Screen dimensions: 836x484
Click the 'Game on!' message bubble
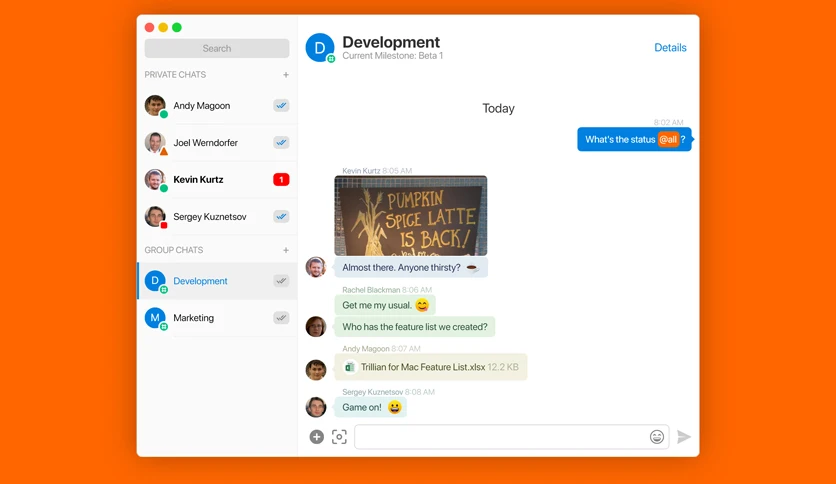tap(371, 407)
